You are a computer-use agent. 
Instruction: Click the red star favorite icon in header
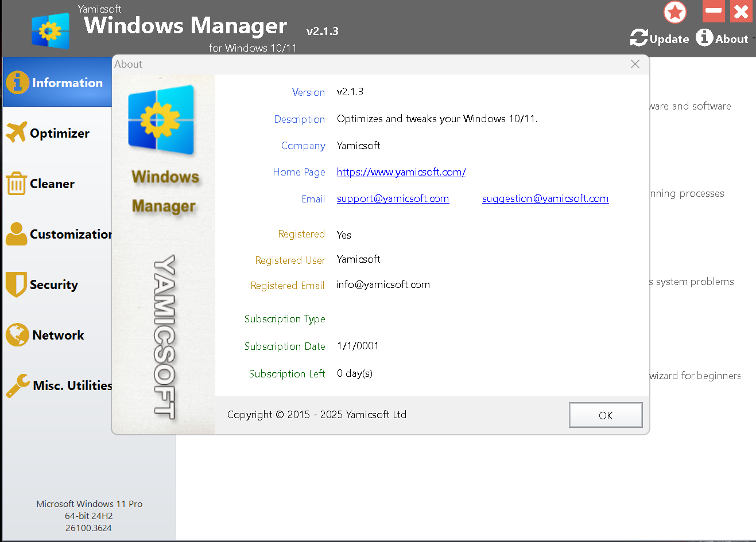675,12
